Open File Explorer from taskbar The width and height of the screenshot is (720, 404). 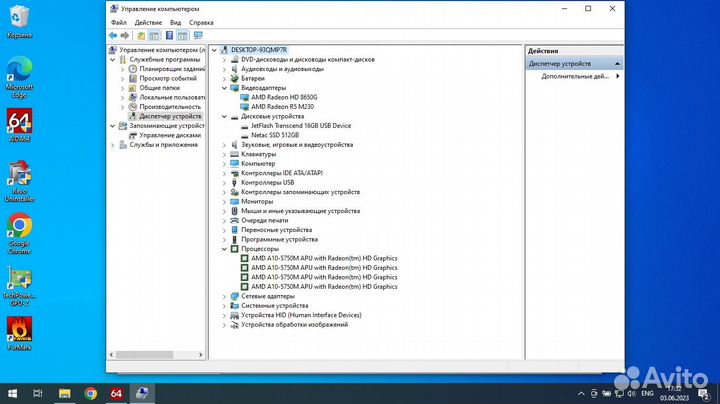tap(64, 393)
